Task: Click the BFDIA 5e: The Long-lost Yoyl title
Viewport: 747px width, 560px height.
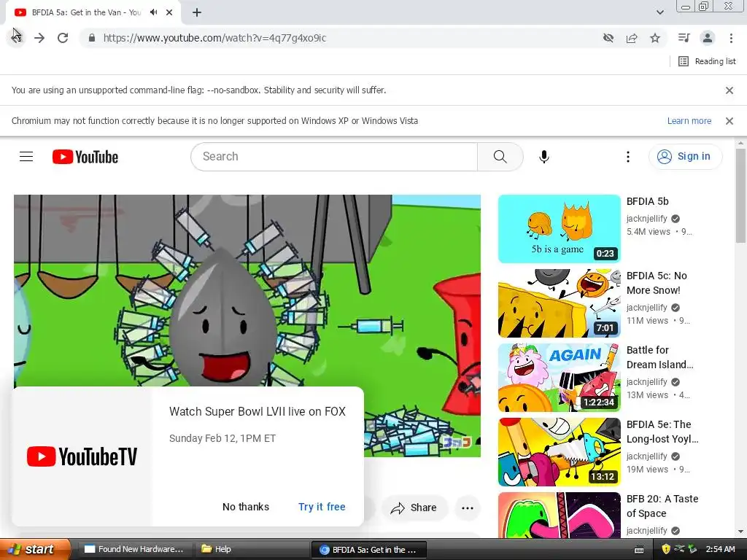Action: (662, 432)
